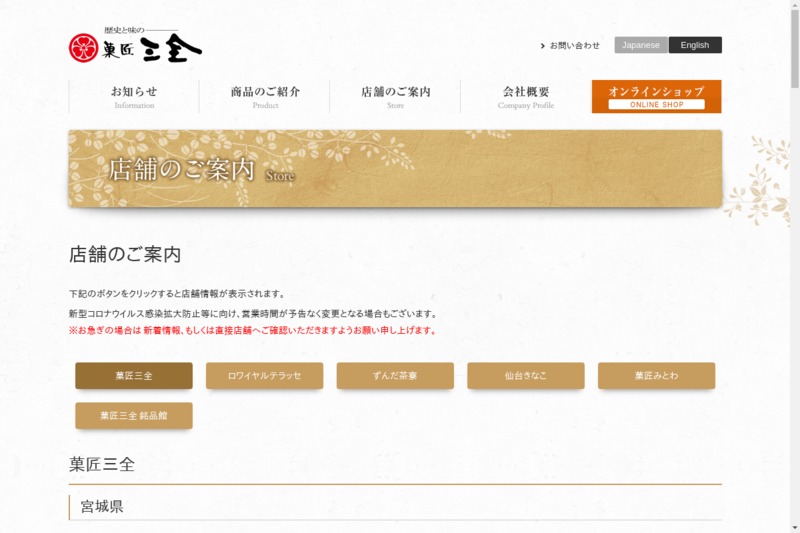800x533 pixels.
Task: Click the scrollbar up arrow
Action: [793, 6]
